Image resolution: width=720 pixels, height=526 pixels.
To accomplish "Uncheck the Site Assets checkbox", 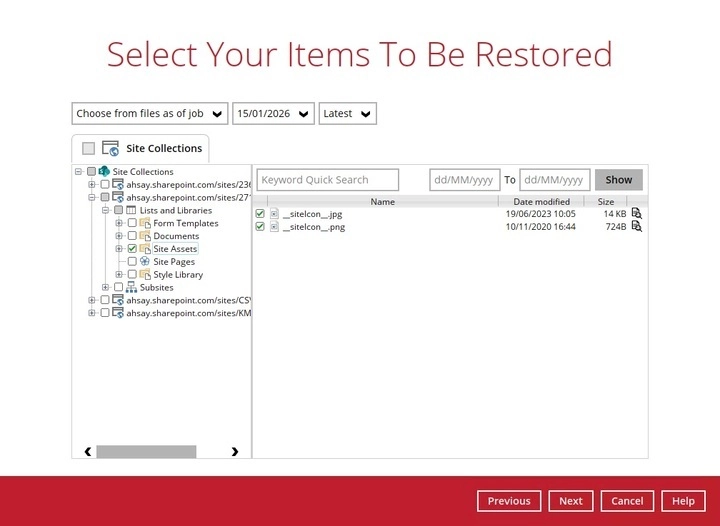I will 132,249.
